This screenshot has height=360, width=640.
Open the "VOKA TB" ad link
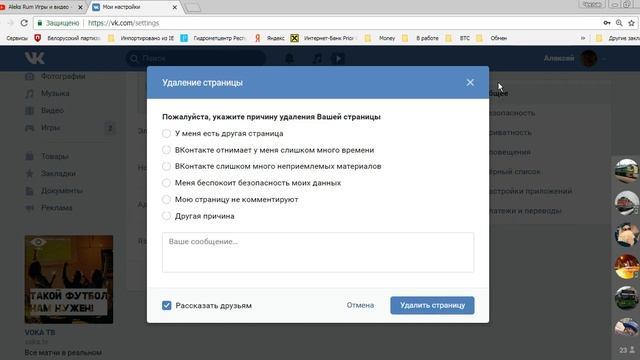point(40,332)
